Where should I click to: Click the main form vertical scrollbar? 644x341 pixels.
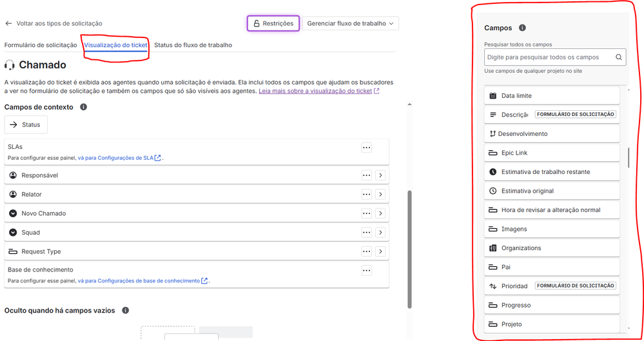409,249
